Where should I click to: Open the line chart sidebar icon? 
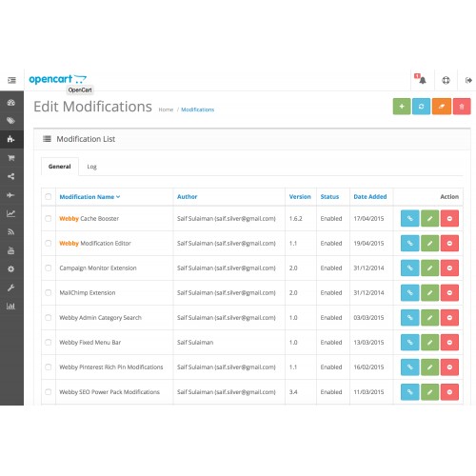(11, 213)
